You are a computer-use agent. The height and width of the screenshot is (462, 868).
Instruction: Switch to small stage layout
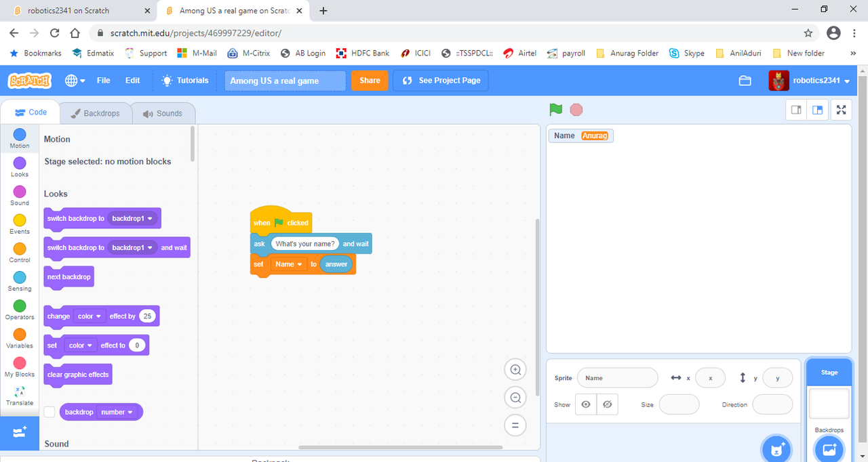(x=797, y=110)
